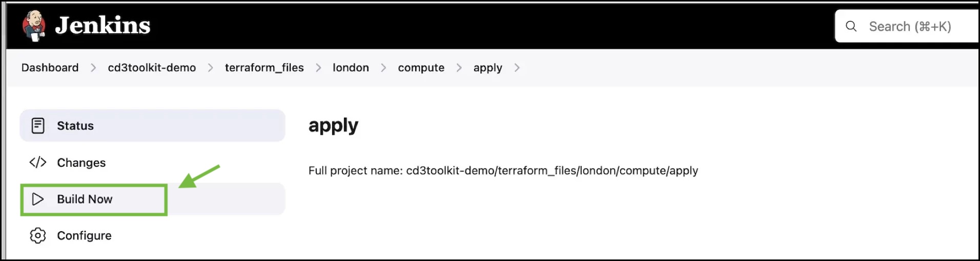980x261 pixels.
Task: Click the Changes code brackets icon
Action: click(x=38, y=162)
